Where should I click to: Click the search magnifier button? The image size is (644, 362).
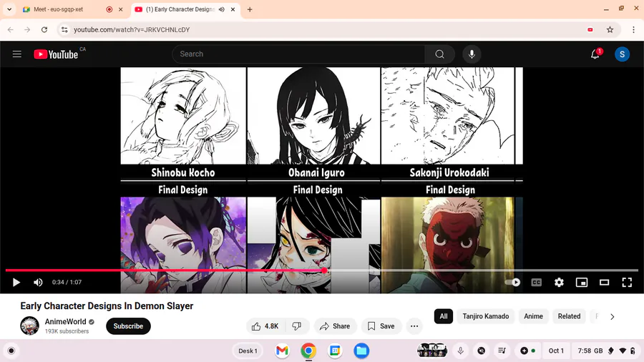[x=439, y=54]
